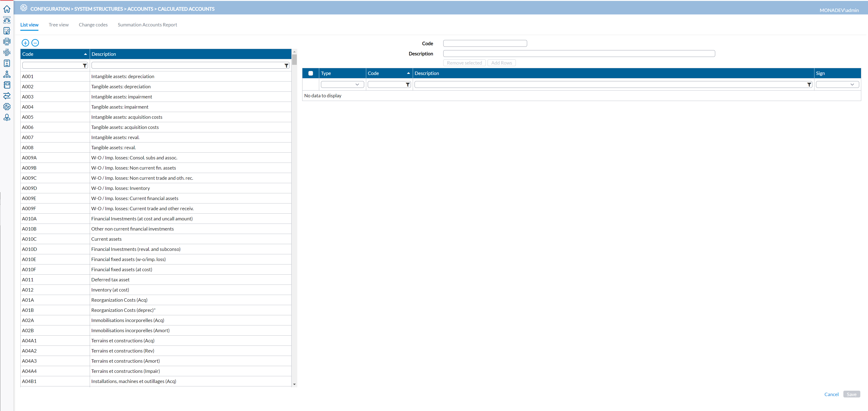This screenshot has height=411, width=868.
Task: Click the Remove selected button
Action: click(464, 63)
